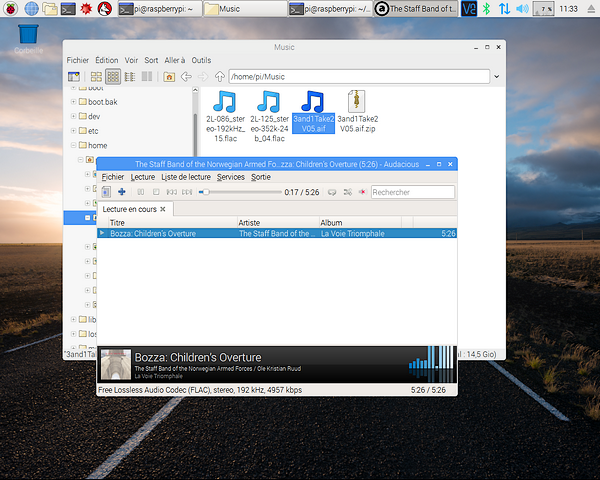Select 2L-086 stereo 192kHz flac file
The height and width of the screenshot is (480, 600).
pyautogui.click(x=225, y=116)
